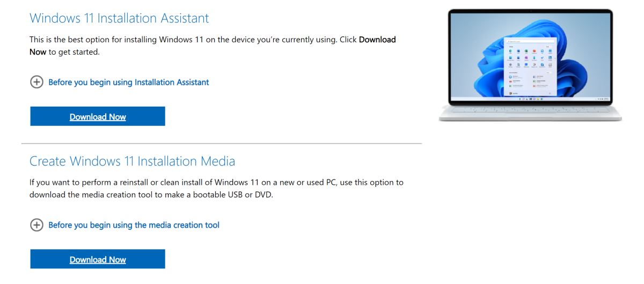Viewport: 644px width, 284px height.
Task: Select the "Windows 11 Installation Assistant" heading
Action: click(x=119, y=18)
